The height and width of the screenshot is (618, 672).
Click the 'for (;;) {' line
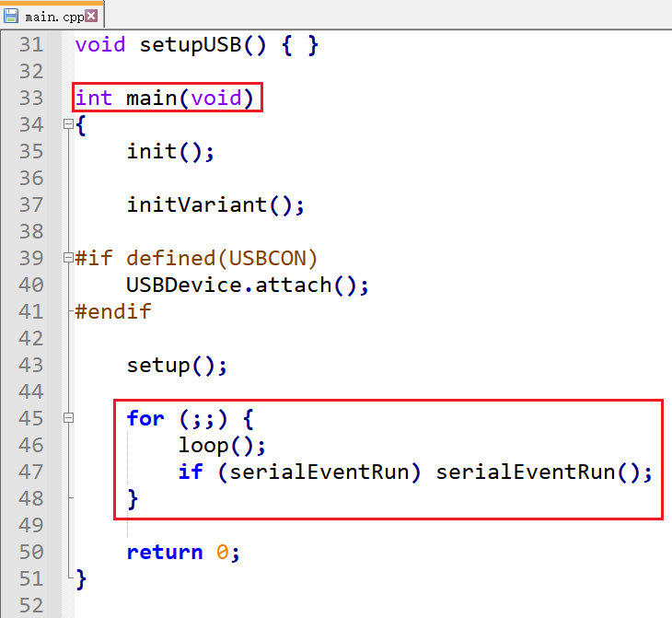click(x=191, y=419)
